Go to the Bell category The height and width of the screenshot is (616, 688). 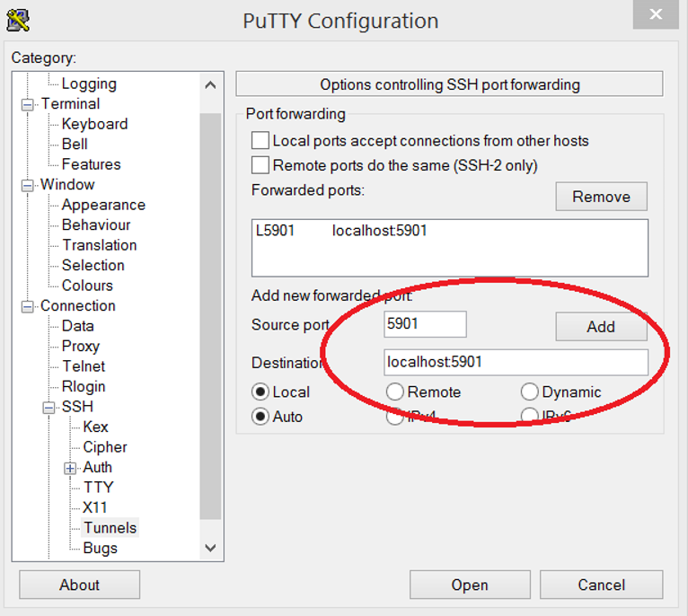[x=75, y=144]
